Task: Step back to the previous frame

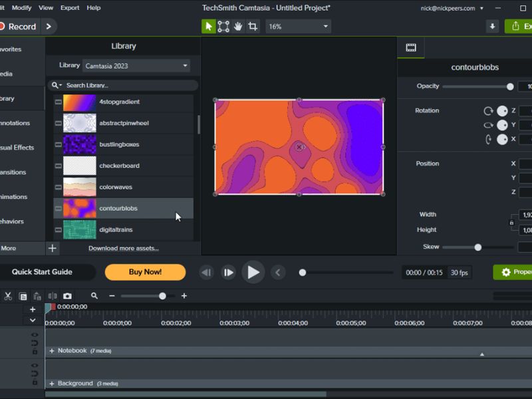Action: (x=206, y=273)
